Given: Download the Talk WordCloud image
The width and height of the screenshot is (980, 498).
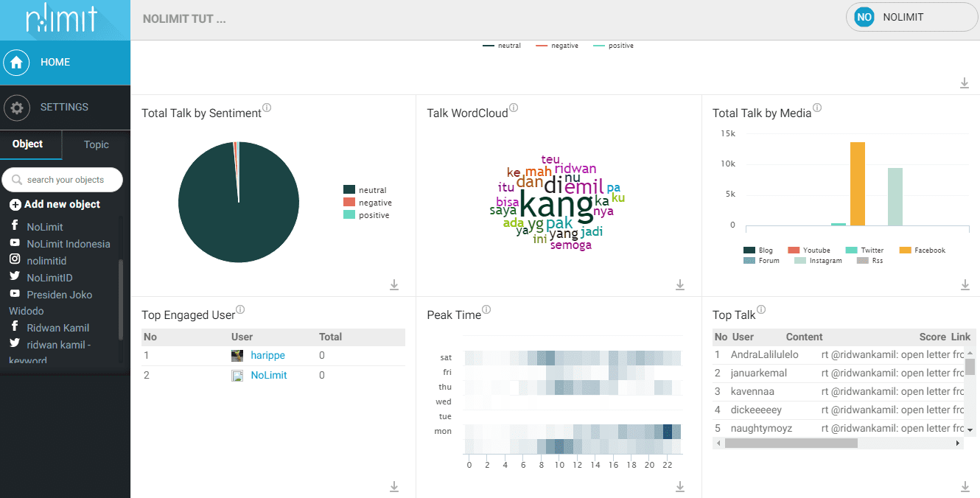Looking at the screenshot, I should pyautogui.click(x=680, y=284).
